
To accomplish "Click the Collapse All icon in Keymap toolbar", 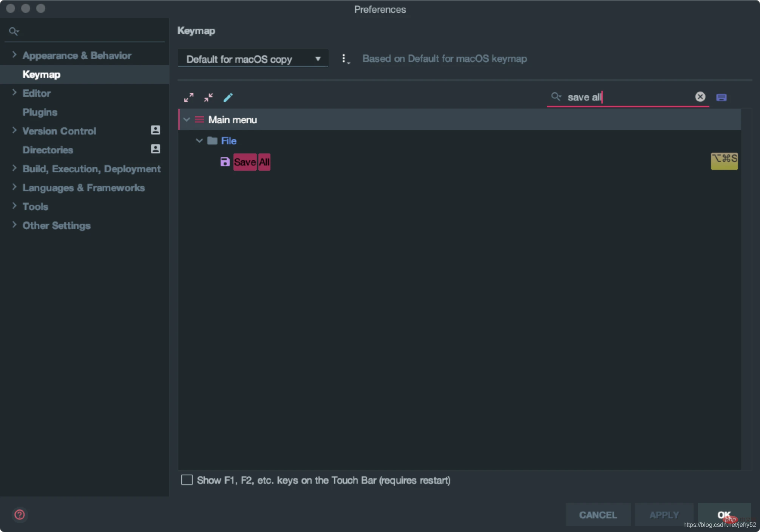I will coord(208,97).
